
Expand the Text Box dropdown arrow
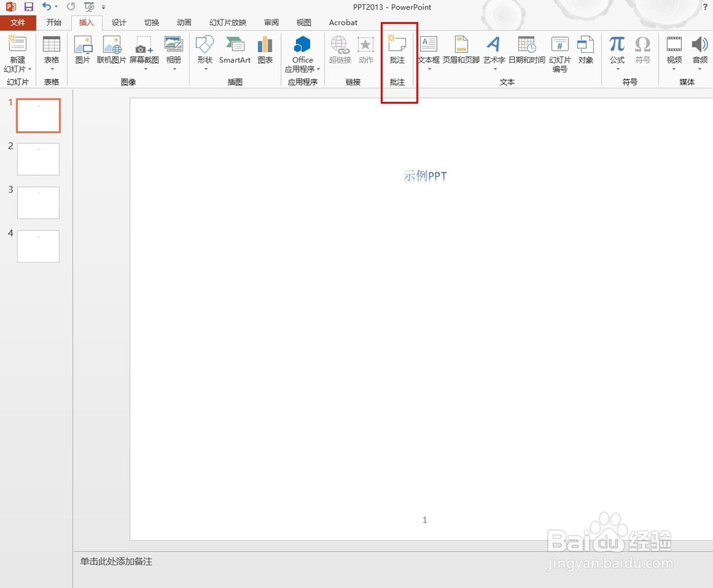coord(429,69)
